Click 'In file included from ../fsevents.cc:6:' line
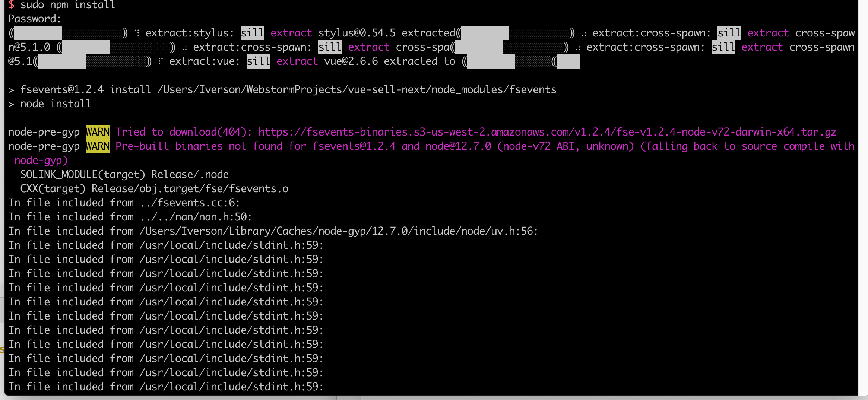Screen dimensions: 868x400 click(124, 203)
